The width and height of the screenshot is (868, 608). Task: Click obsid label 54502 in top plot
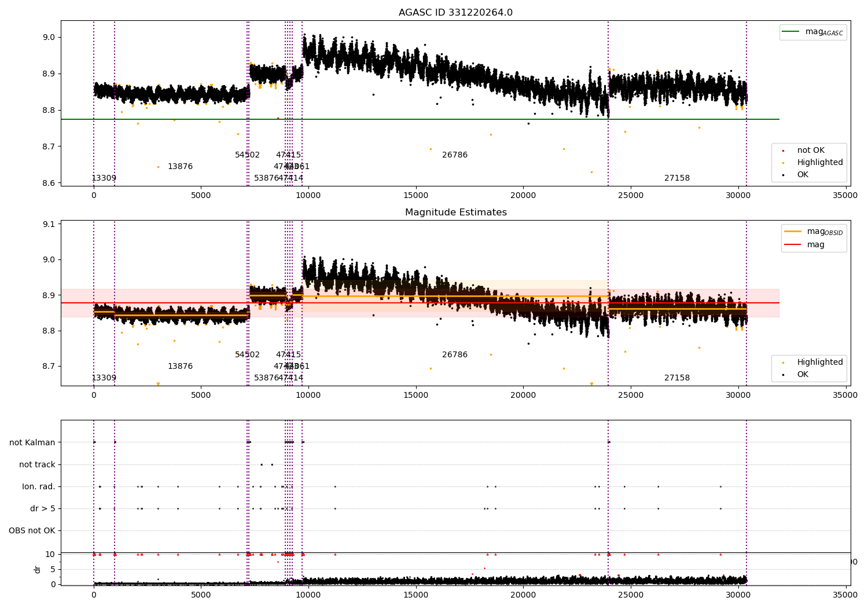point(248,155)
